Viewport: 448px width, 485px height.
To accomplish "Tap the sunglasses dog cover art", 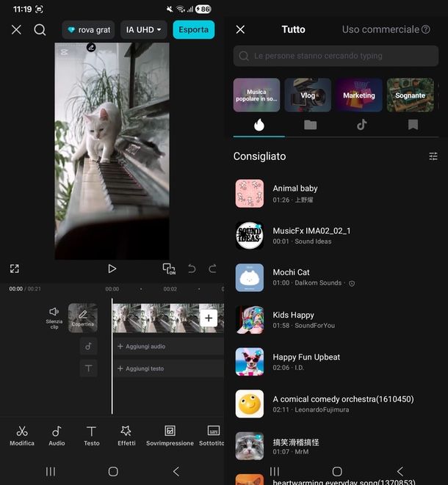I will 250,362.
